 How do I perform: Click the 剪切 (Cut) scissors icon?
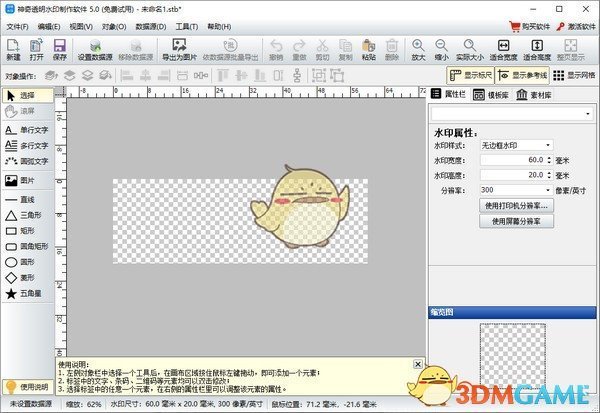click(x=322, y=49)
